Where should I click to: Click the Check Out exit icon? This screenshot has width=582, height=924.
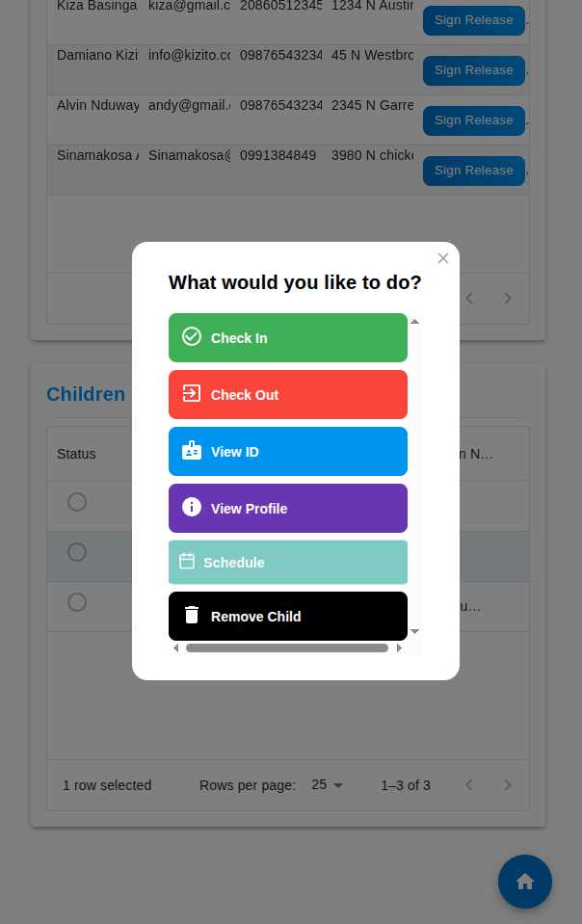click(192, 393)
